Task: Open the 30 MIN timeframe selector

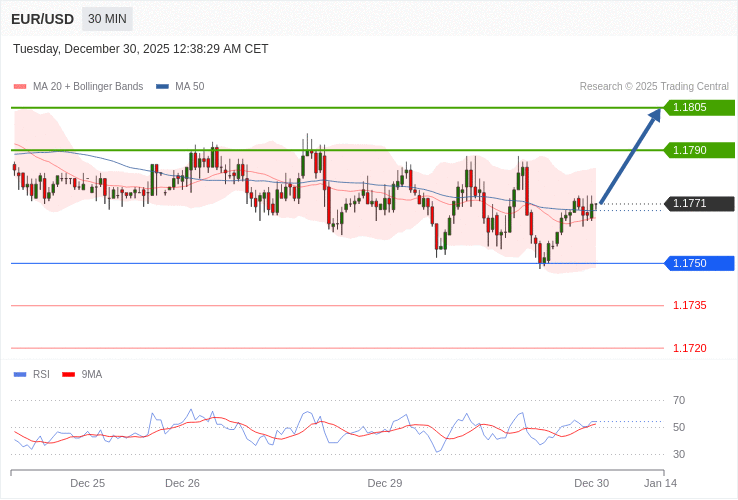Action: [x=107, y=19]
